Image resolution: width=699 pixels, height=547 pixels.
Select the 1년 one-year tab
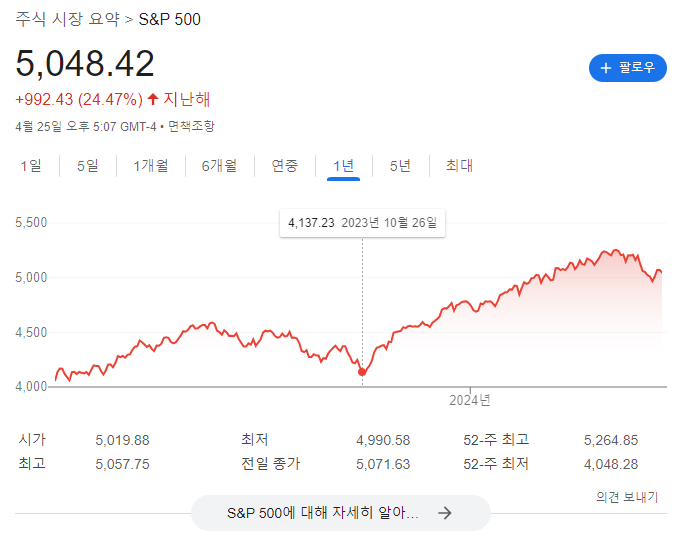click(343, 166)
